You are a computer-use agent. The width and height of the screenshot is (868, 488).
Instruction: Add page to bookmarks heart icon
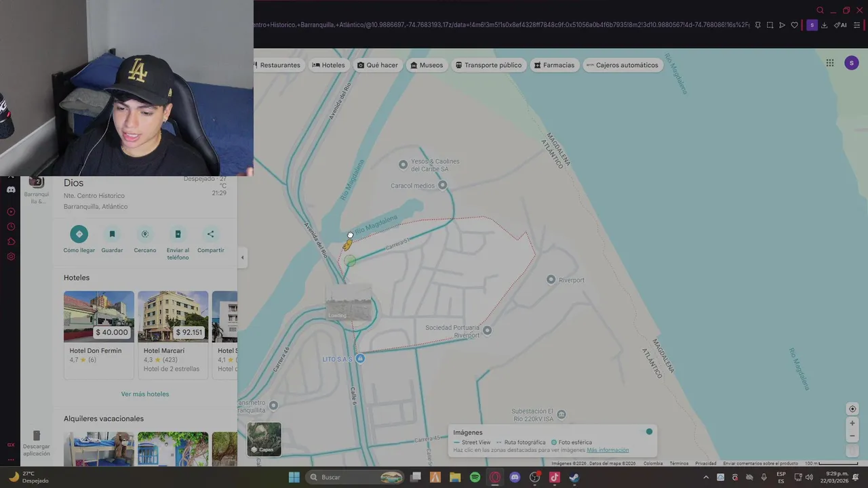coord(795,25)
